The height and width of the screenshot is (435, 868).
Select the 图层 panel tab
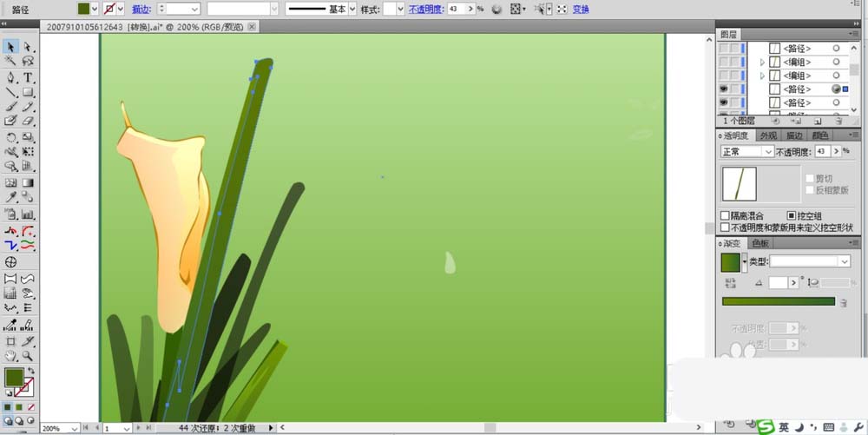[x=728, y=35]
